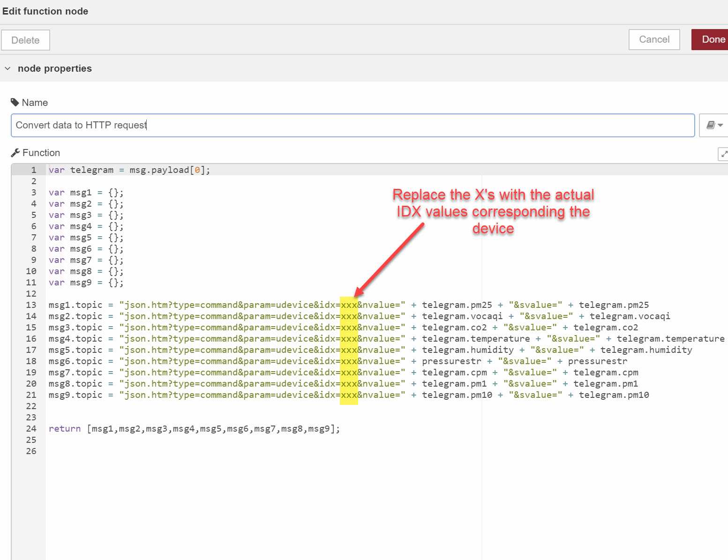Focus the Name input field
This screenshot has width=728, height=560.
[x=353, y=125]
